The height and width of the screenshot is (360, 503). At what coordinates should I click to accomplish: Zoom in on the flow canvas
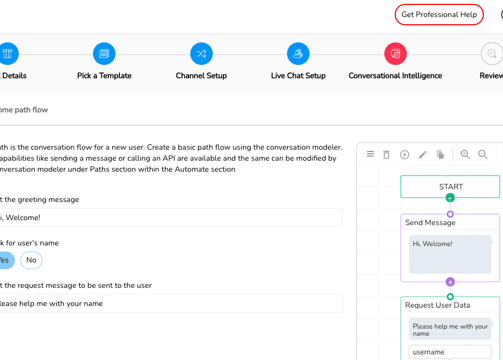click(465, 154)
